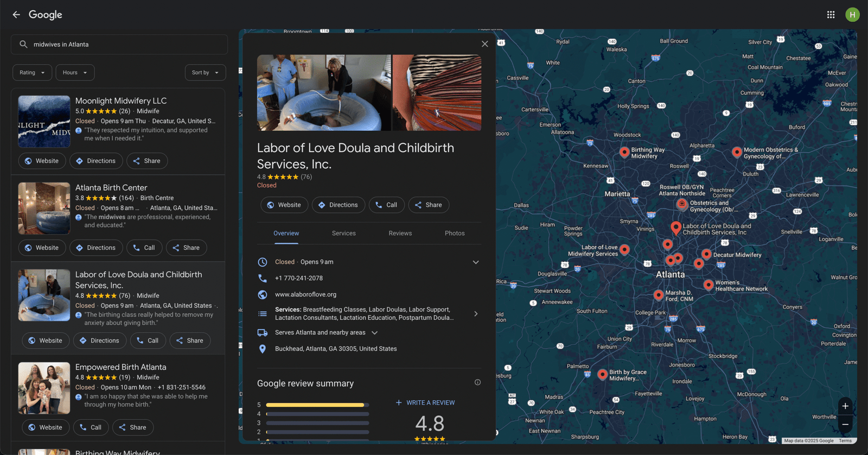
Task: Select the Modern Obstetrics & Gynecology map pin
Action: coord(737,152)
